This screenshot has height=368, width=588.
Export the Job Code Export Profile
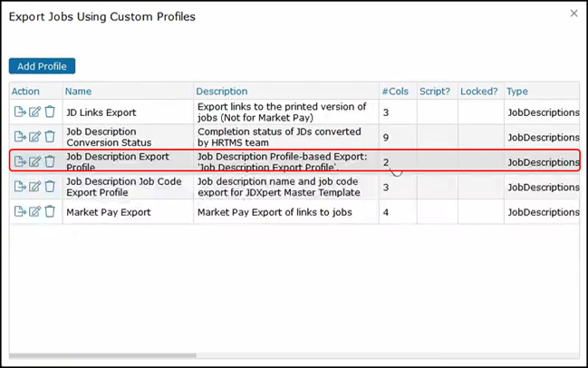[20, 187]
